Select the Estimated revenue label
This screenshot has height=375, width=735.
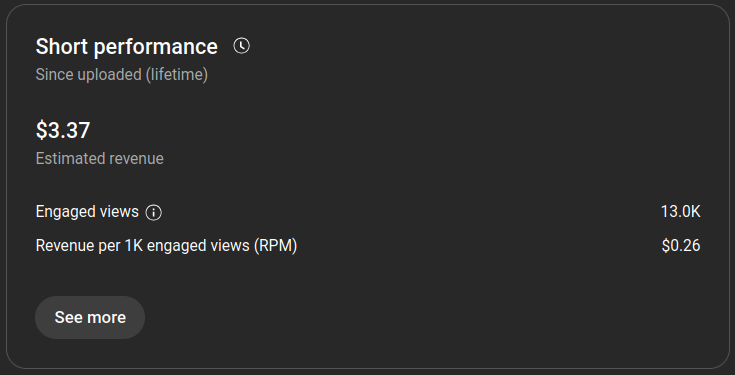tap(100, 158)
